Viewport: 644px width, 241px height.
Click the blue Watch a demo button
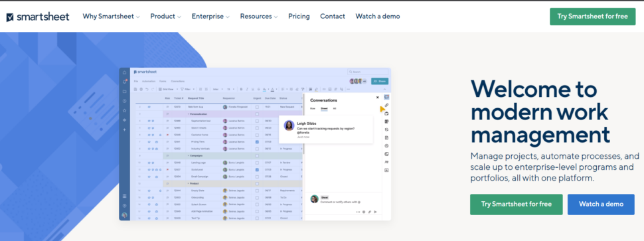coord(601,204)
